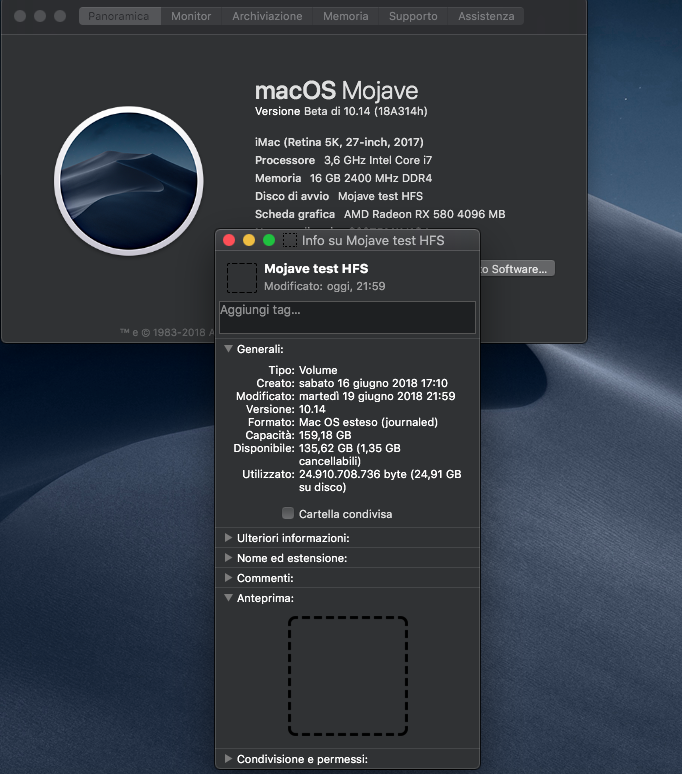Viewport: 682px width, 774px height.
Task: Click 'martedì 19 giugno 2018 21:59' modified date
Action: click(377, 396)
